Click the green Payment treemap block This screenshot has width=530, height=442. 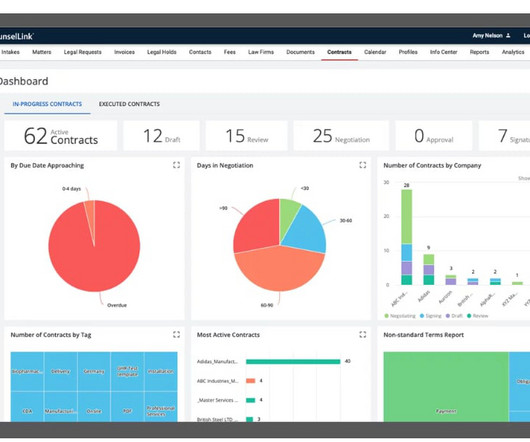click(446, 387)
